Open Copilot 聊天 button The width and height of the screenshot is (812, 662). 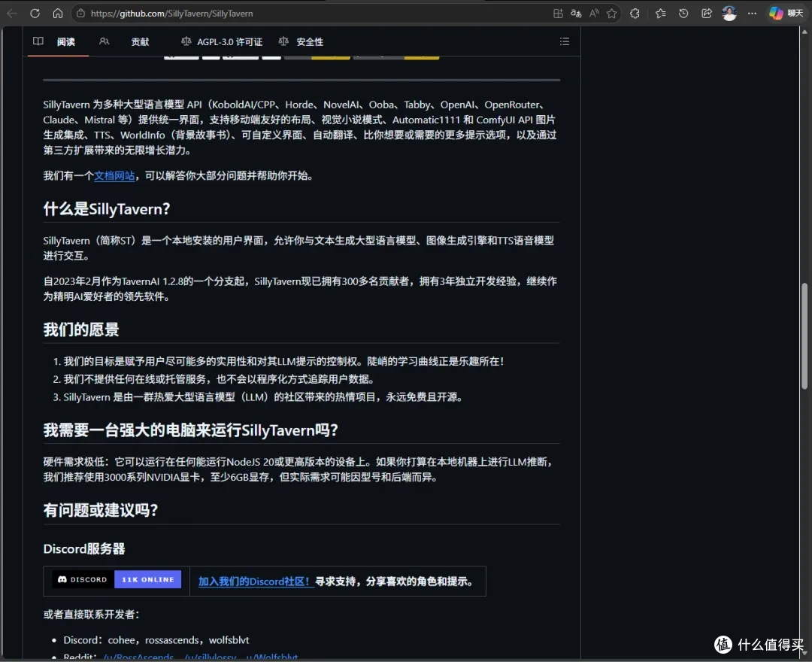(786, 14)
